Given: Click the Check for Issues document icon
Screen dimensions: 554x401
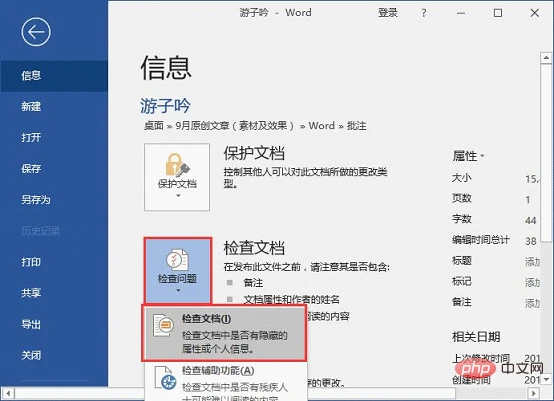Looking at the screenshot, I should click(177, 260).
